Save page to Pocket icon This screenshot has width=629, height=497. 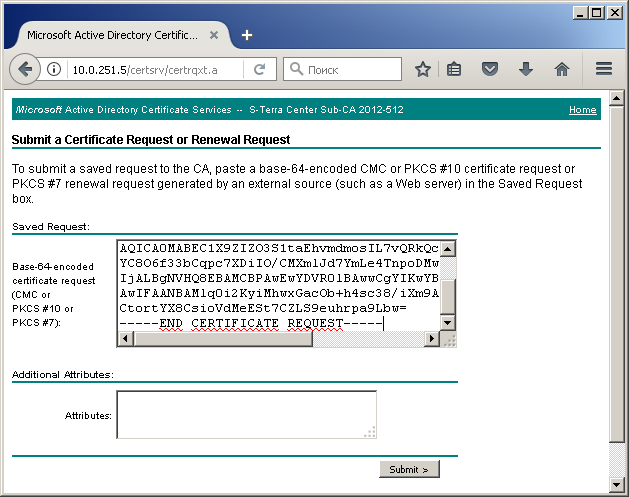click(x=490, y=70)
